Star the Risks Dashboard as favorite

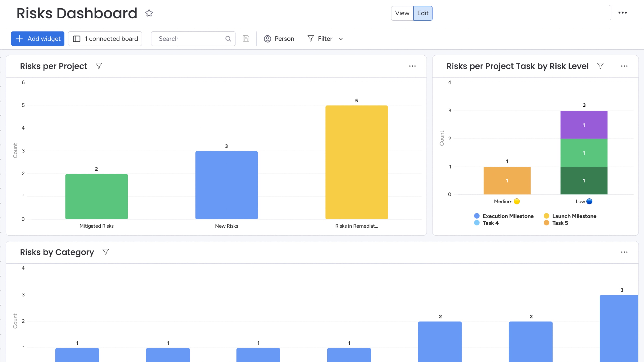149,13
